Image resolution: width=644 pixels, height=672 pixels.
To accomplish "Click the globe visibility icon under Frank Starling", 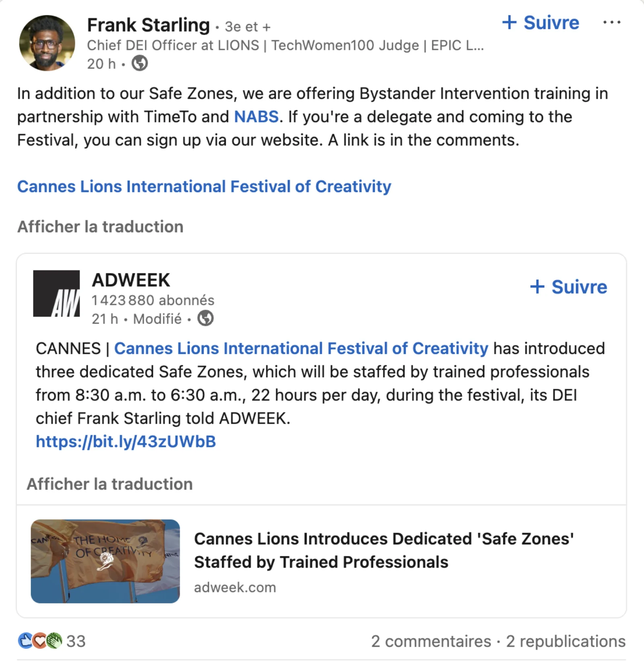I will [140, 64].
